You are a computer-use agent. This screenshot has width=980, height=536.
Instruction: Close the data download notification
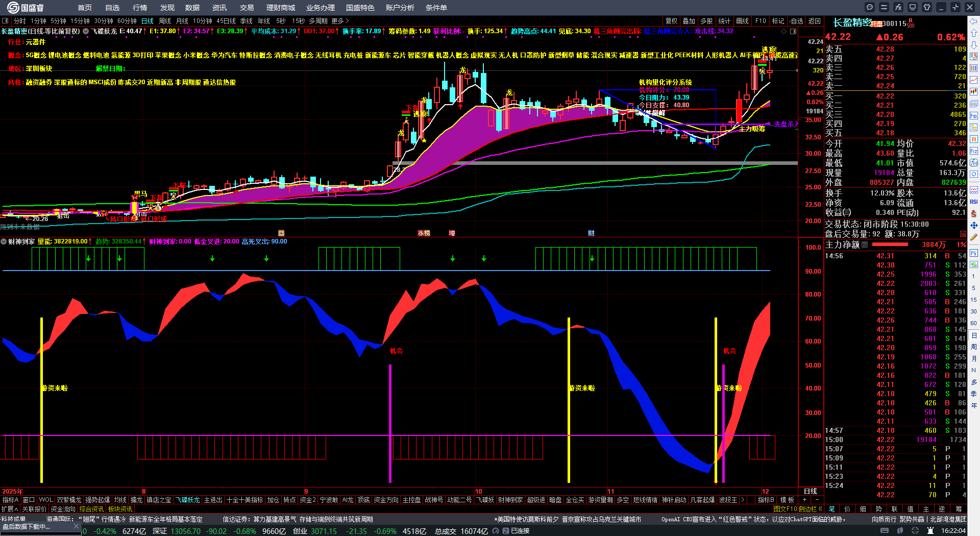76,526
